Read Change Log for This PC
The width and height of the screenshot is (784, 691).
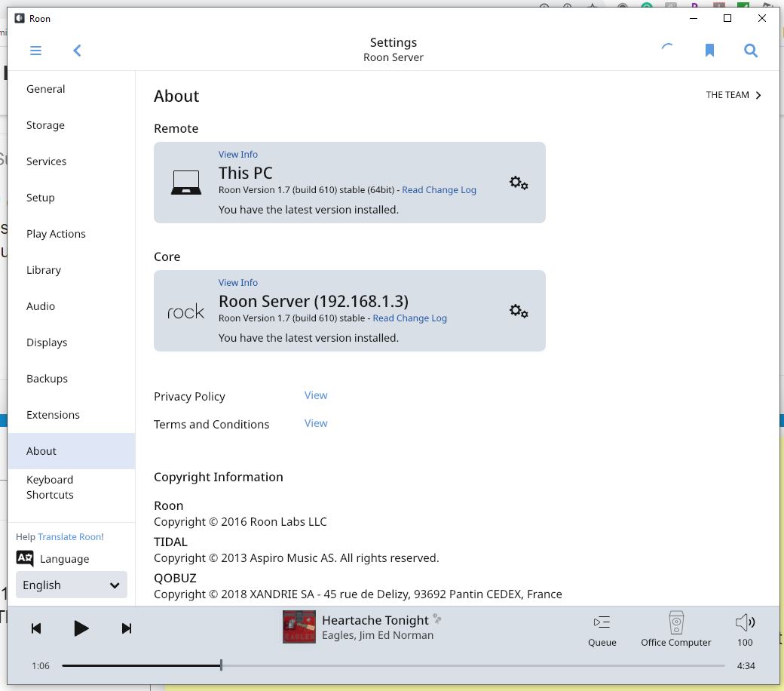(439, 189)
